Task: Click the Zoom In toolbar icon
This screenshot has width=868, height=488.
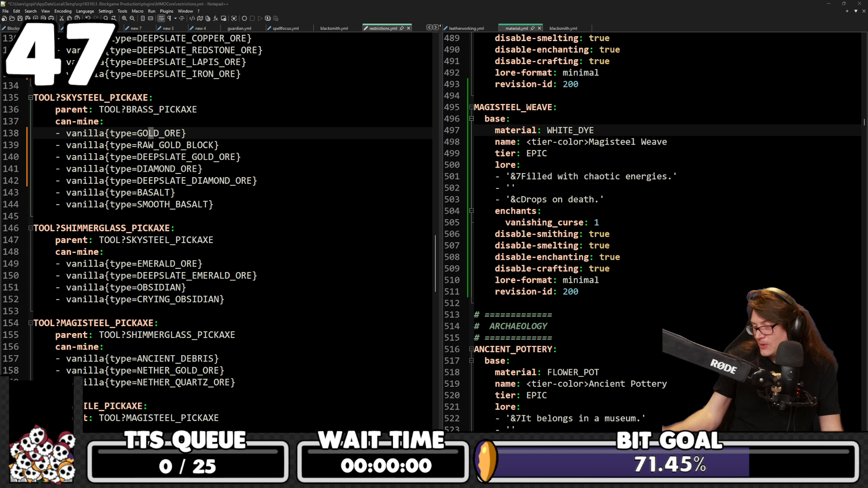Action: (124, 19)
